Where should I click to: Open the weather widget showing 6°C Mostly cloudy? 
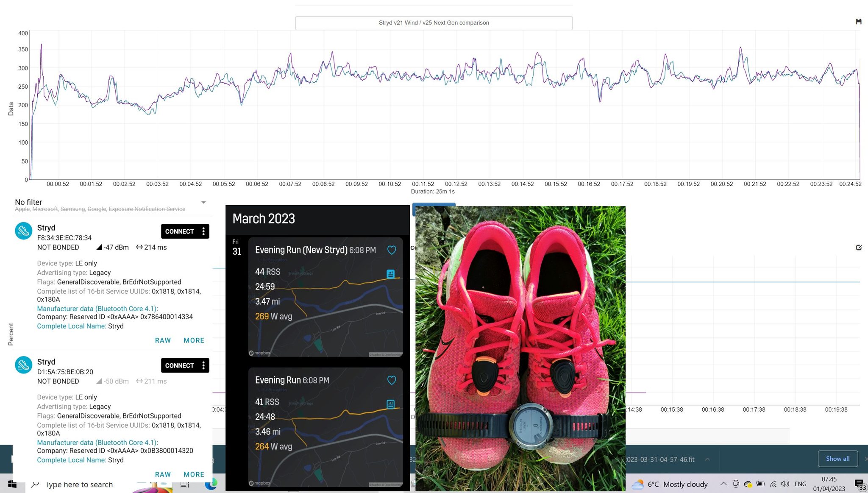[670, 484]
